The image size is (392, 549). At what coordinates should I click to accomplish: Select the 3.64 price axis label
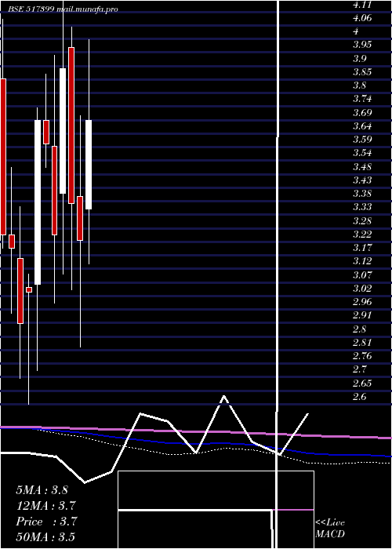point(362,126)
